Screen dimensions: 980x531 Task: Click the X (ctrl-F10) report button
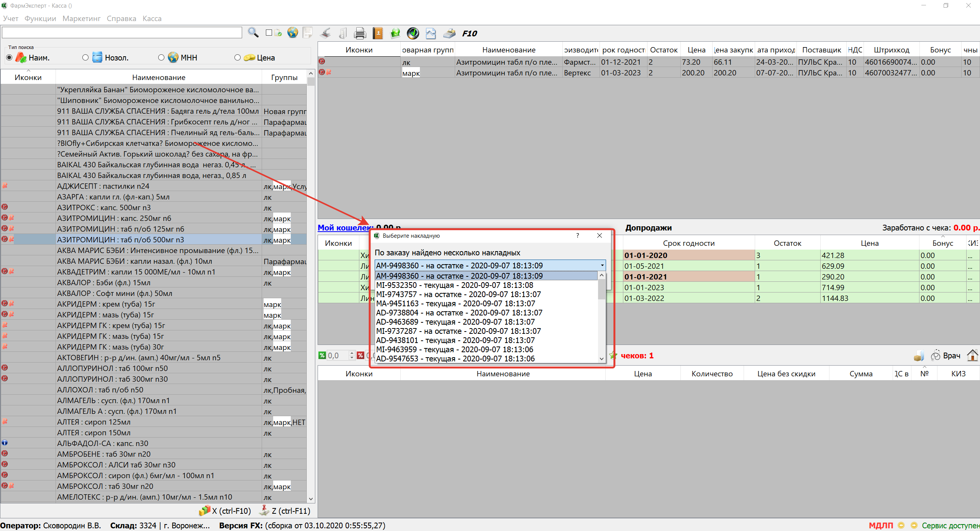(x=225, y=511)
